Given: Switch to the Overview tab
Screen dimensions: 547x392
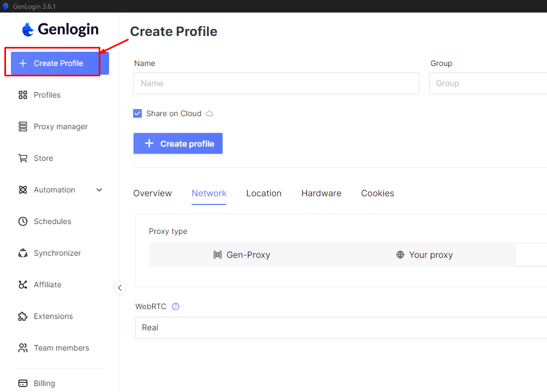Looking at the screenshot, I should coord(152,193).
